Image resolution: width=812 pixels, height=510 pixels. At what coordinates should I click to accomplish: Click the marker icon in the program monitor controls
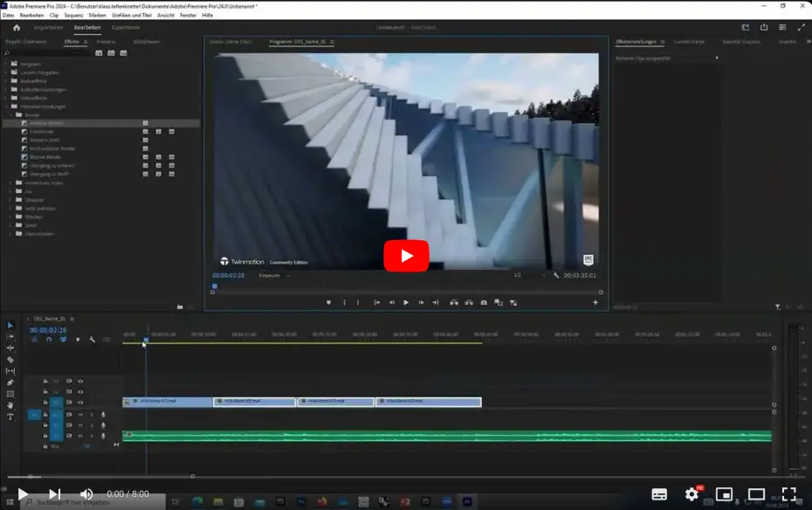click(328, 303)
